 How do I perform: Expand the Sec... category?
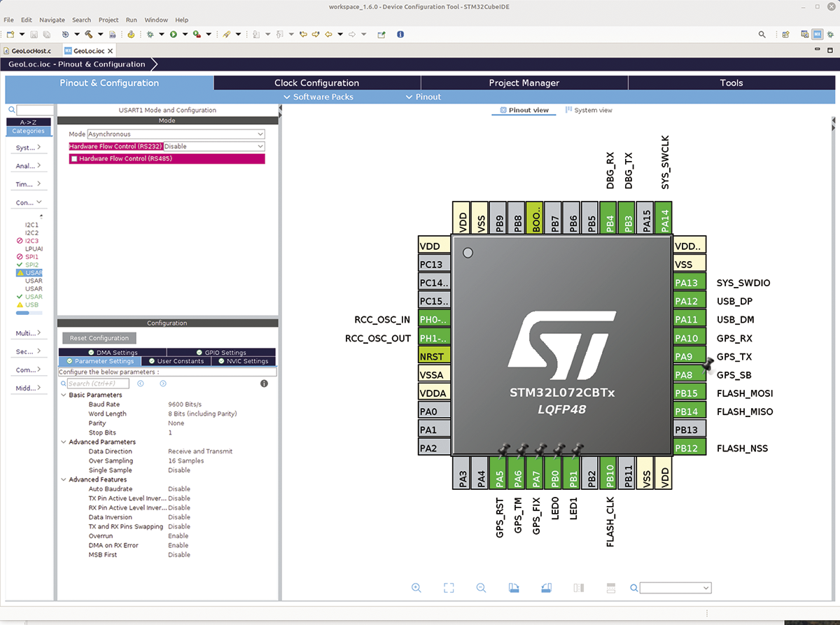[28, 351]
